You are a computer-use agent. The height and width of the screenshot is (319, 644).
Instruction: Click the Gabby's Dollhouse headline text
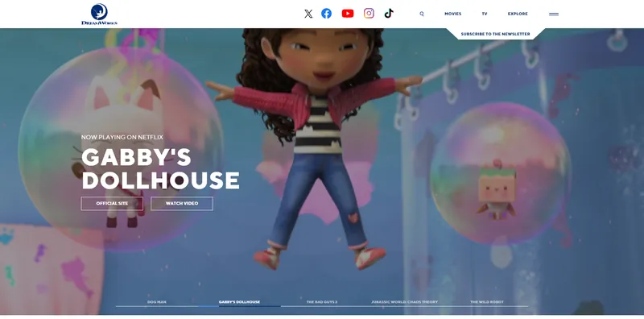[x=160, y=168]
